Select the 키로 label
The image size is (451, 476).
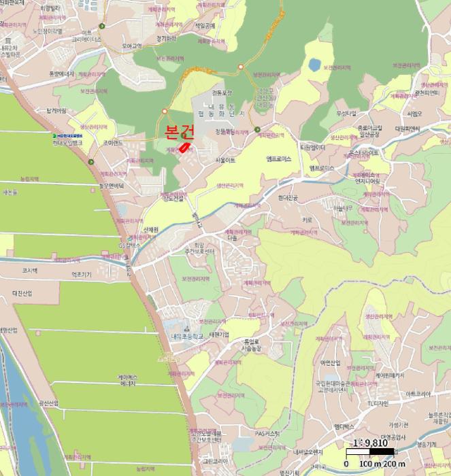tap(307, 220)
